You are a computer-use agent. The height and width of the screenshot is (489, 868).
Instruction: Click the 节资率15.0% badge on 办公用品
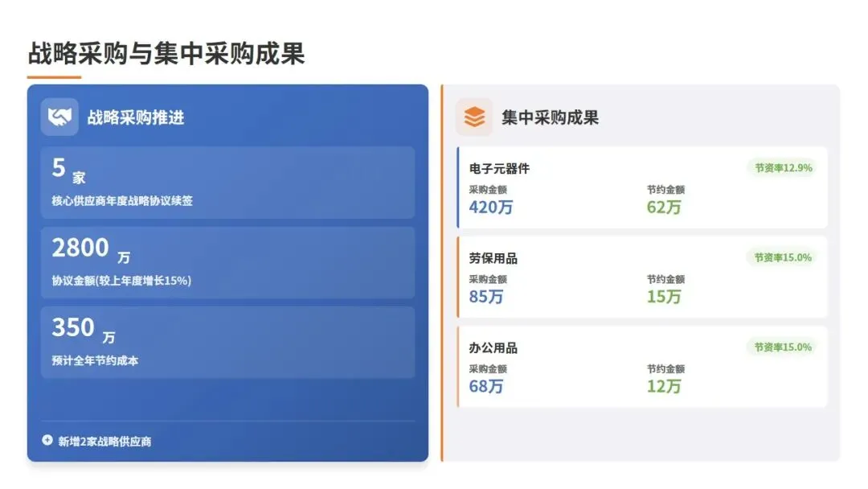coord(783,347)
